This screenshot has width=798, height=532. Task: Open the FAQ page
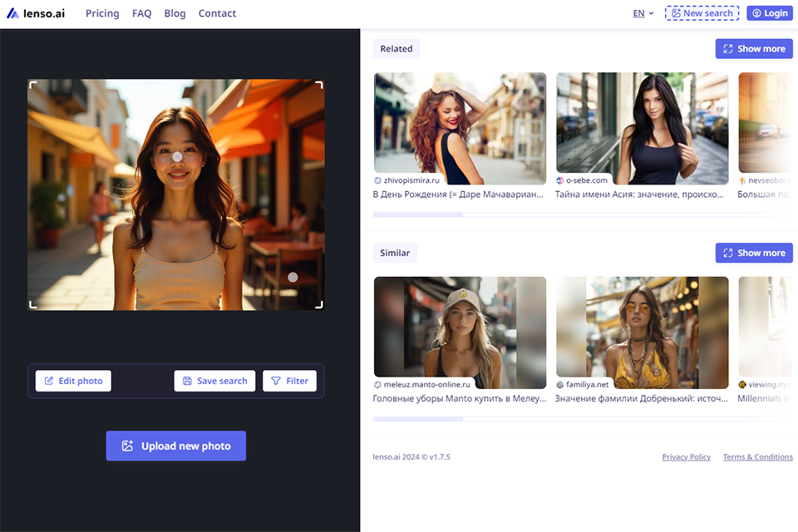141,13
